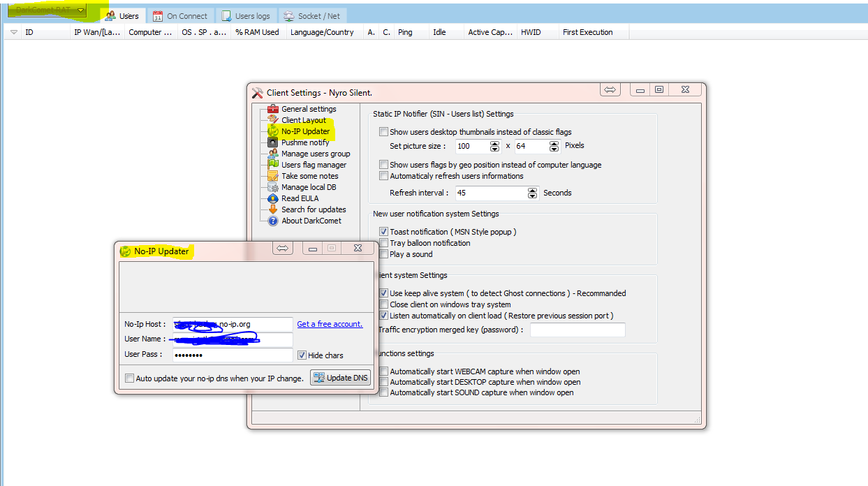Click the Update DNS button
This screenshot has height=486, width=868.
tap(340, 378)
